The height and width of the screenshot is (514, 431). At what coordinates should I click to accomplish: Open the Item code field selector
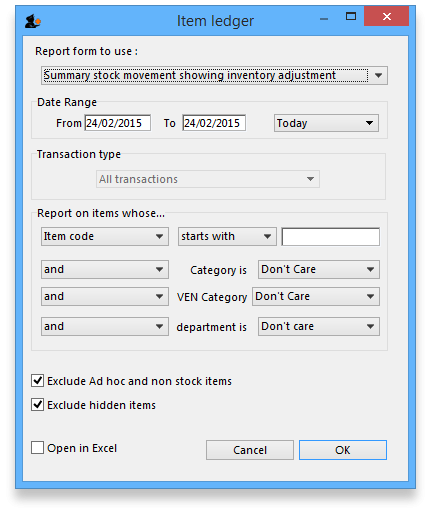pyautogui.click(x=105, y=236)
